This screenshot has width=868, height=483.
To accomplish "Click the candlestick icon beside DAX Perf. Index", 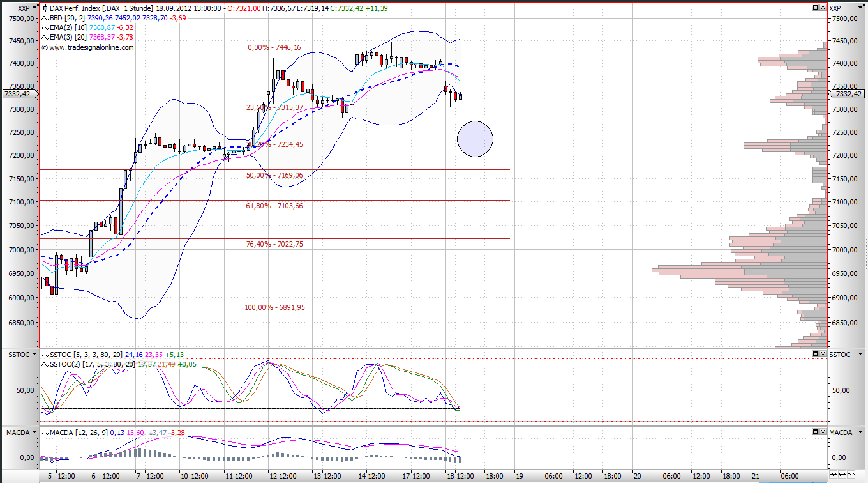I will tap(45, 9).
